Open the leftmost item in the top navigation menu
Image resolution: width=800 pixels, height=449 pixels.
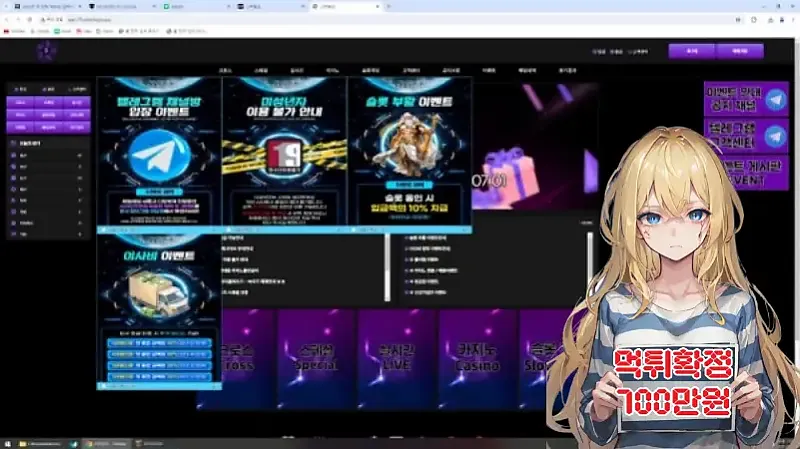224,71
